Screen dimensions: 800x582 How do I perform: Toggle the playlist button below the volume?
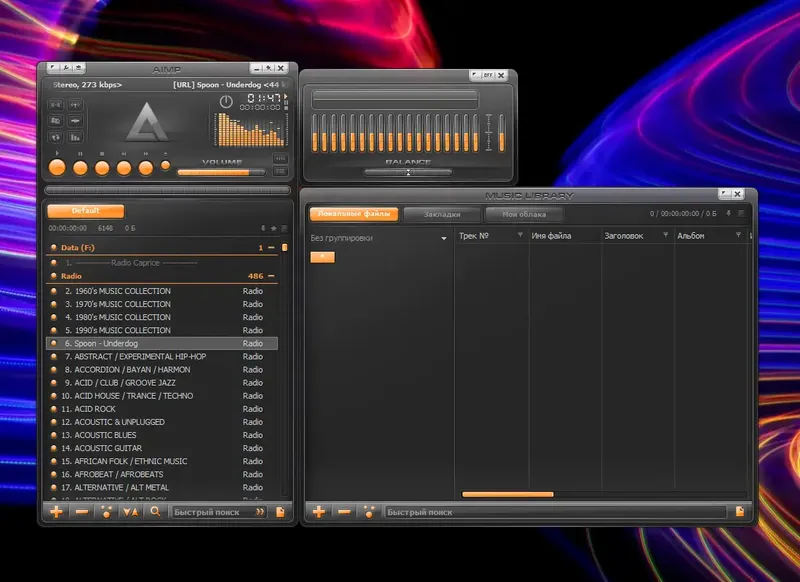(280, 171)
